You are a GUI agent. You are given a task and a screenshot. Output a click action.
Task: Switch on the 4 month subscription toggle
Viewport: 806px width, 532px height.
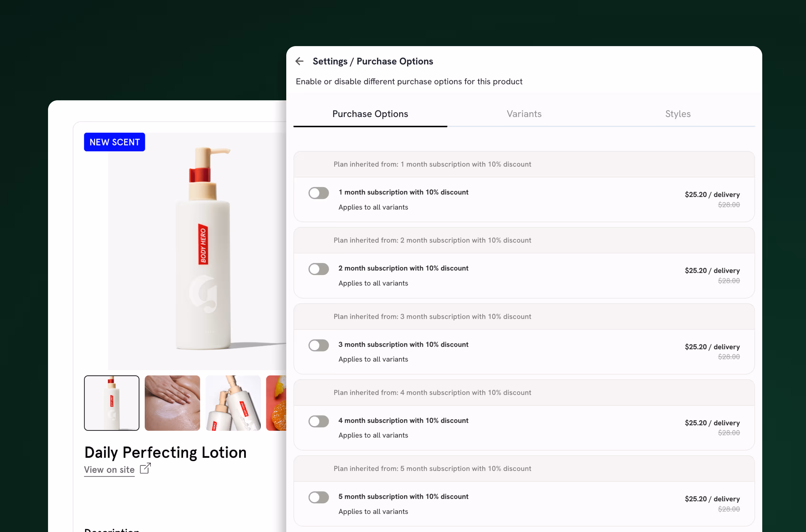point(318,421)
